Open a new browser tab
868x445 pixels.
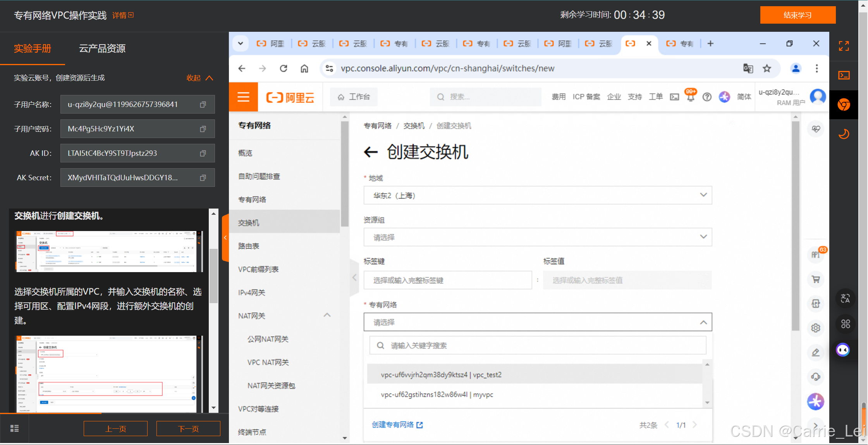click(710, 43)
